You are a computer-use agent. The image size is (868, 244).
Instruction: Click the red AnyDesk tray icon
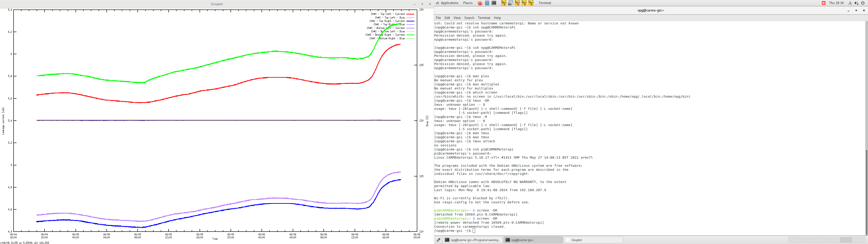click(823, 3)
